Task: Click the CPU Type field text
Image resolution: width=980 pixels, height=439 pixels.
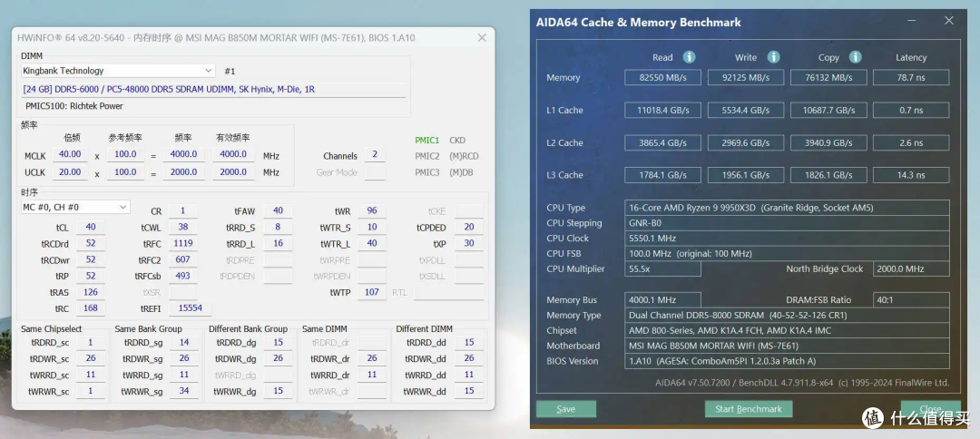Action: point(787,208)
